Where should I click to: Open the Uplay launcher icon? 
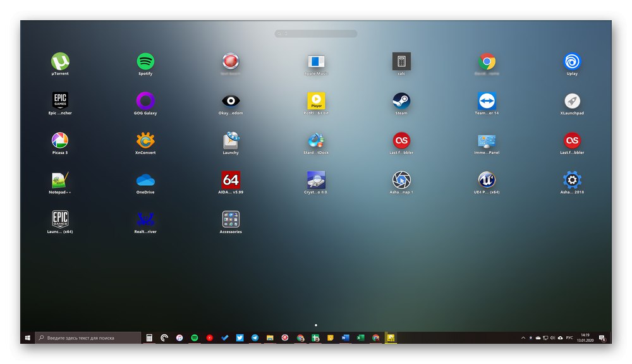point(572,62)
